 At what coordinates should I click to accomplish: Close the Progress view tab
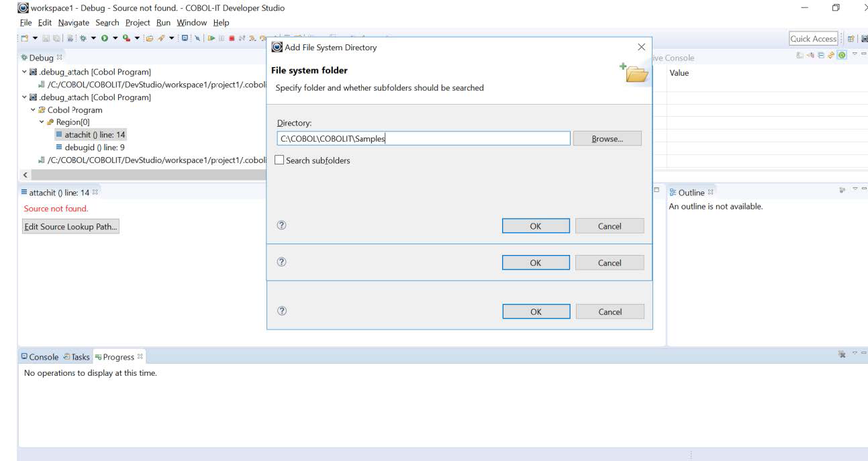(x=140, y=356)
